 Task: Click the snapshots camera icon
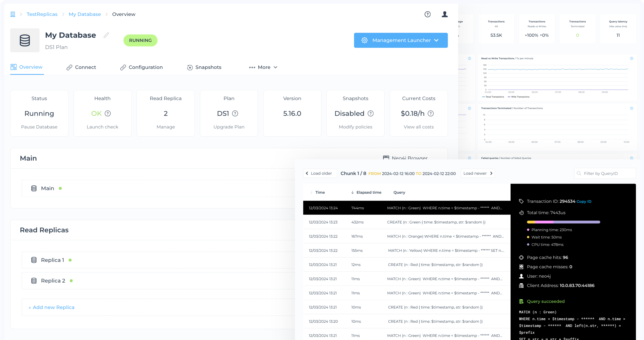[x=190, y=67]
